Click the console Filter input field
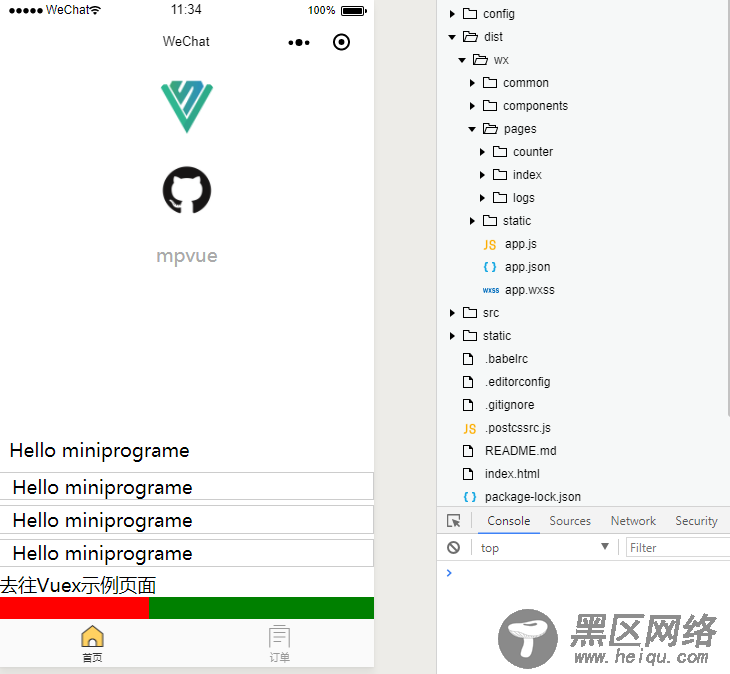The height and width of the screenshot is (674, 730). tap(678, 547)
